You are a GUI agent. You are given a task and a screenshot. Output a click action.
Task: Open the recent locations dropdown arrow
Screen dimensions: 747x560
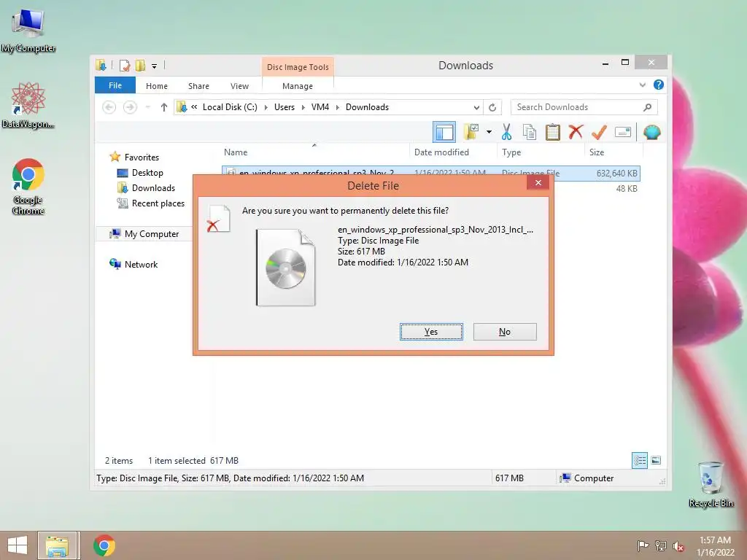[148, 108]
